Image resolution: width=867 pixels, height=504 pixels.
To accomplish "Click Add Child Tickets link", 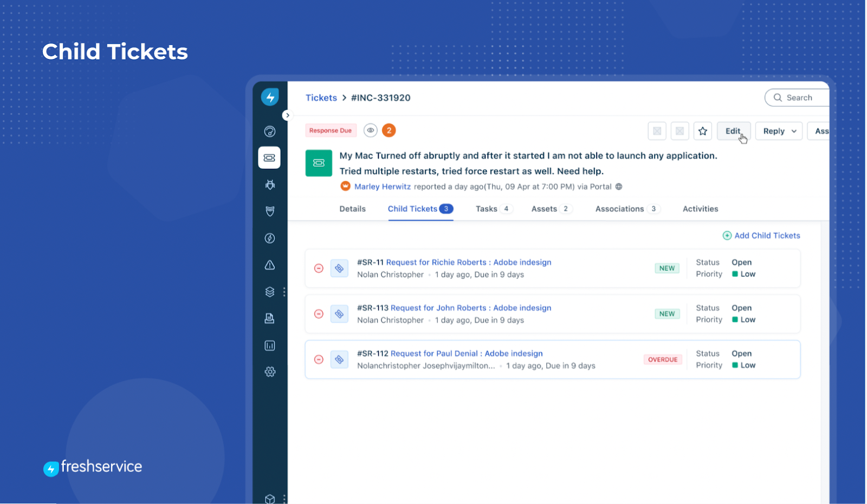I will pyautogui.click(x=761, y=235).
